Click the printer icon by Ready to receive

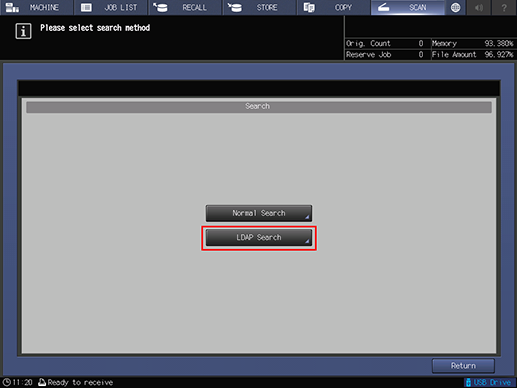pos(42,382)
